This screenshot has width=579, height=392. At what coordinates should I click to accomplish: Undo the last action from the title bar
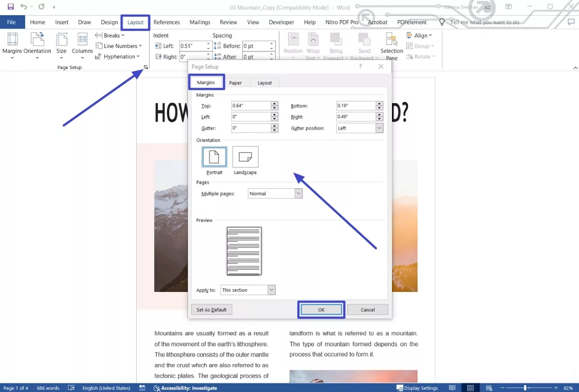point(24,7)
